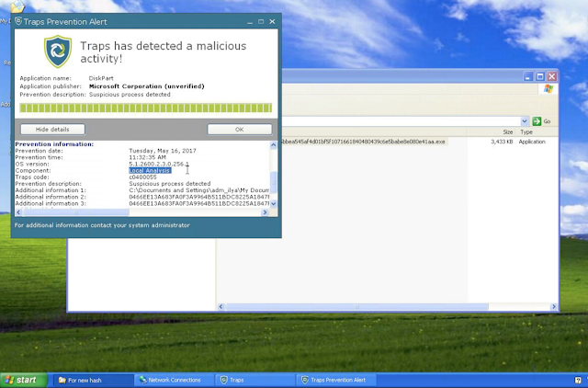Click the green Go arrow in Explorer
The height and width of the screenshot is (388, 588).
[537, 121]
